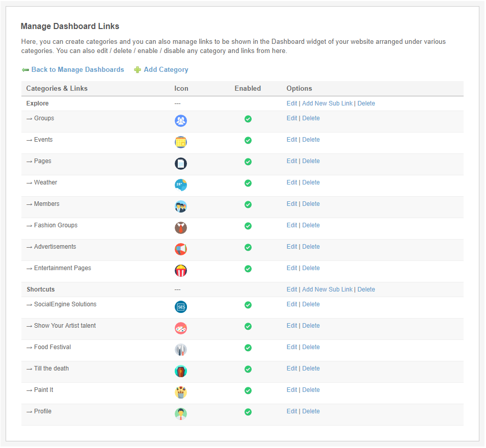Go back to Manage Dashboards
Screen dimensions: 486x448
(x=77, y=70)
